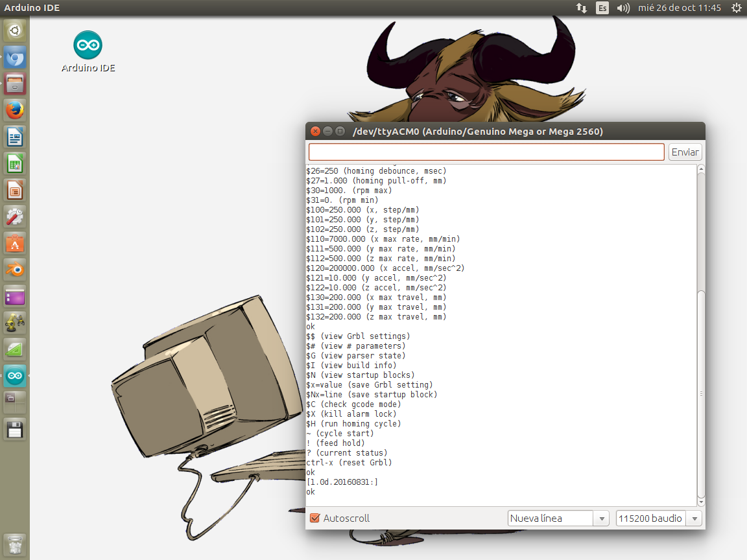Launch LibreOffice Calc spreadsheet
747x560 pixels.
pyautogui.click(x=15, y=163)
